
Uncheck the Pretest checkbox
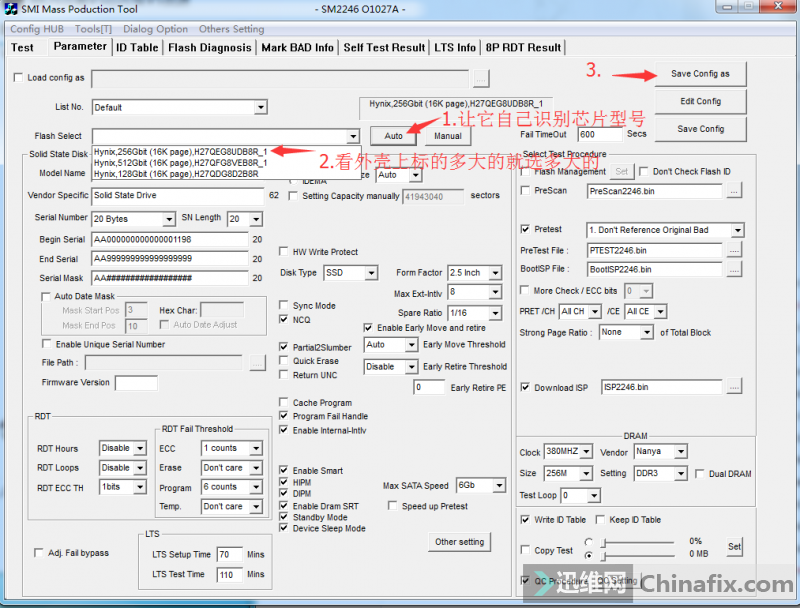coord(525,229)
